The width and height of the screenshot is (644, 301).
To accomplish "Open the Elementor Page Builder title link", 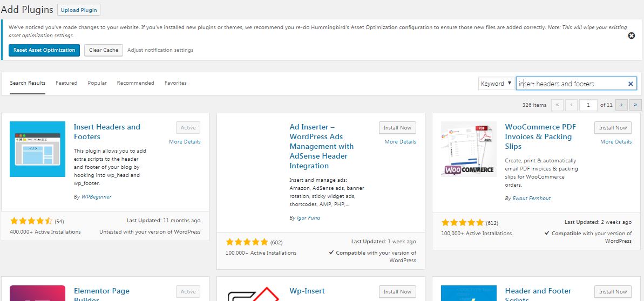I will 101,294.
